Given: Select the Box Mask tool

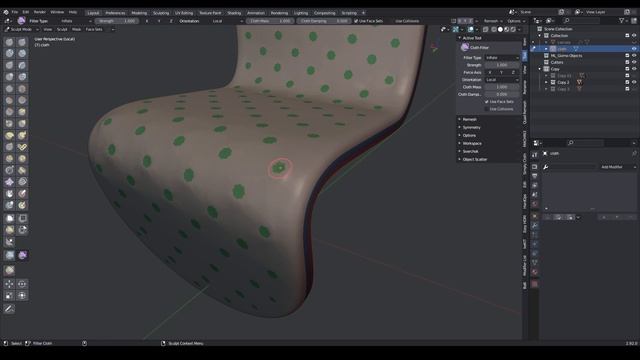Looking at the screenshot, I should [x=9, y=218].
